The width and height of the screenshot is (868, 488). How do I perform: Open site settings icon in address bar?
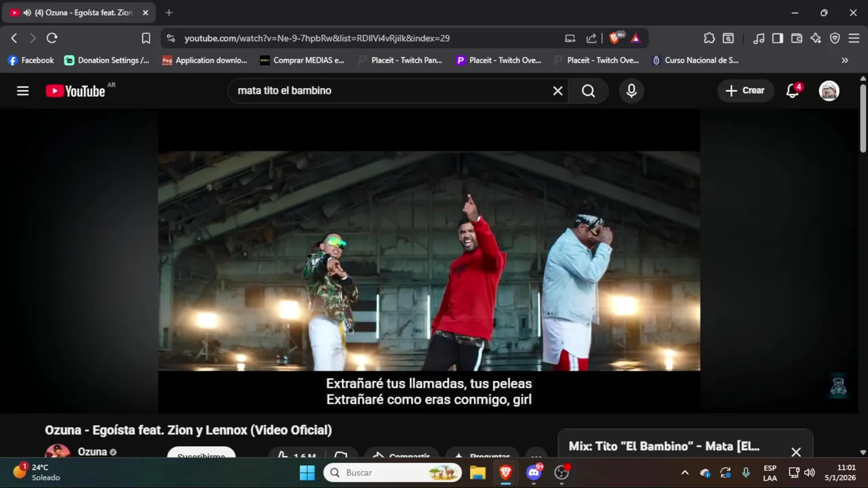(x=170, y=39)
